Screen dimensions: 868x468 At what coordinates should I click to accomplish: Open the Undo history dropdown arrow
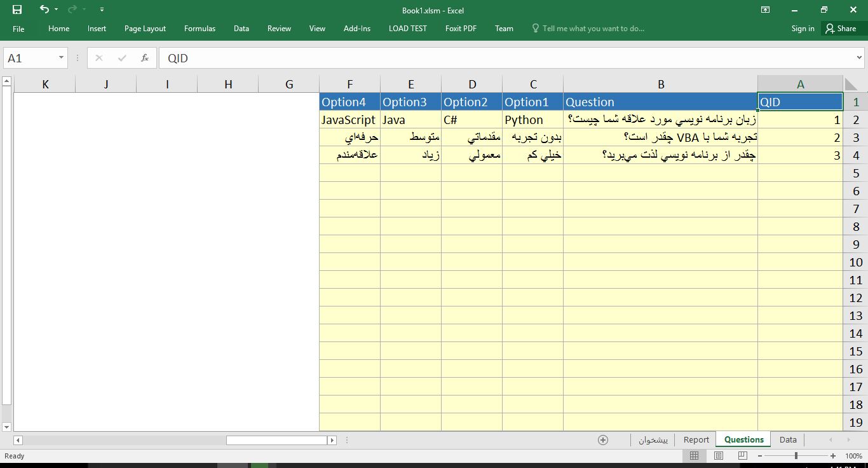tap(57, 10)
